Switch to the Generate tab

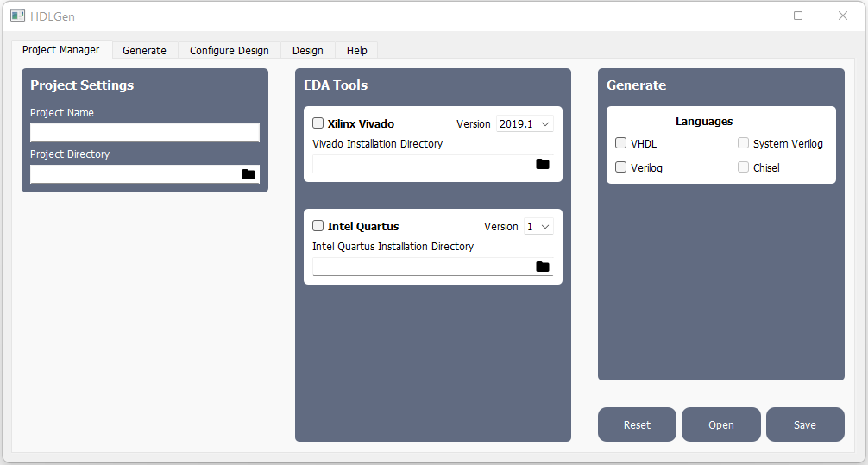point(144,50)
